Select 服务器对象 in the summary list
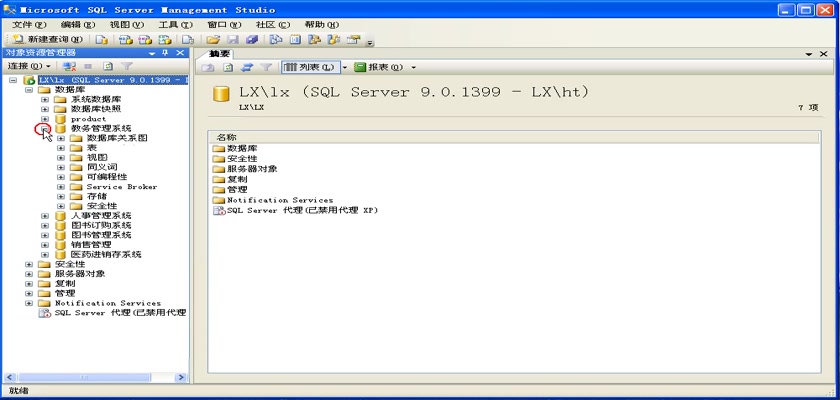The width and height of the screenshot is (840, 400). 252,169
